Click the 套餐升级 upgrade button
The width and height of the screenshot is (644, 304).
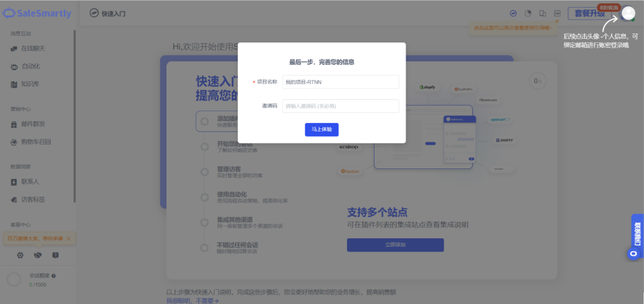coord(589,13)
